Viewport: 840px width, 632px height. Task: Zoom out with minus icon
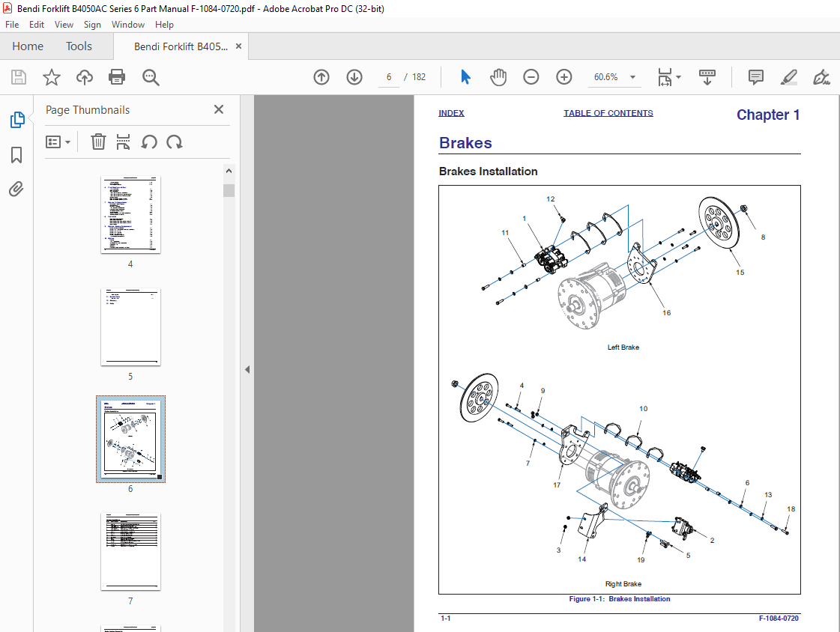[x=531, y=77]
